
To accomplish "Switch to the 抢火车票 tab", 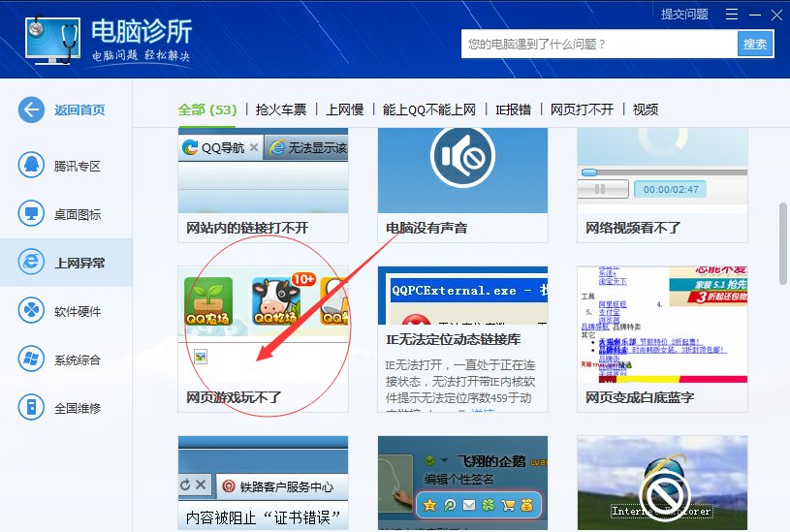I will pos(281,110).
